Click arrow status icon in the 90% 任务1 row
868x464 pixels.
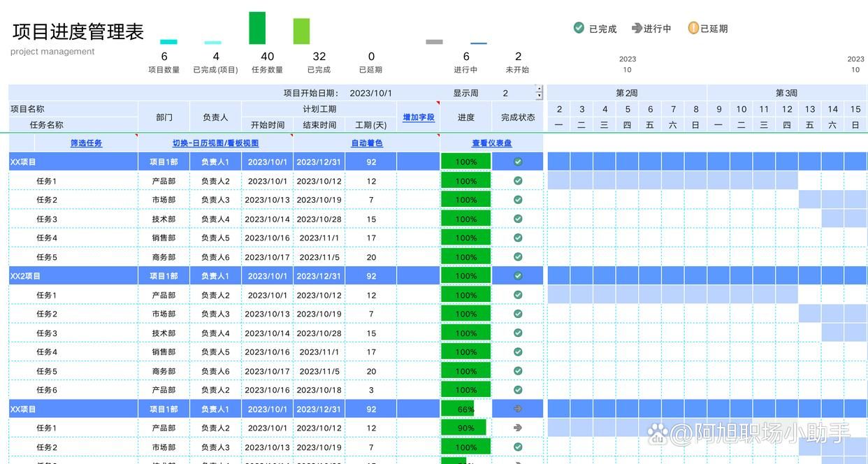coord(518,428)
